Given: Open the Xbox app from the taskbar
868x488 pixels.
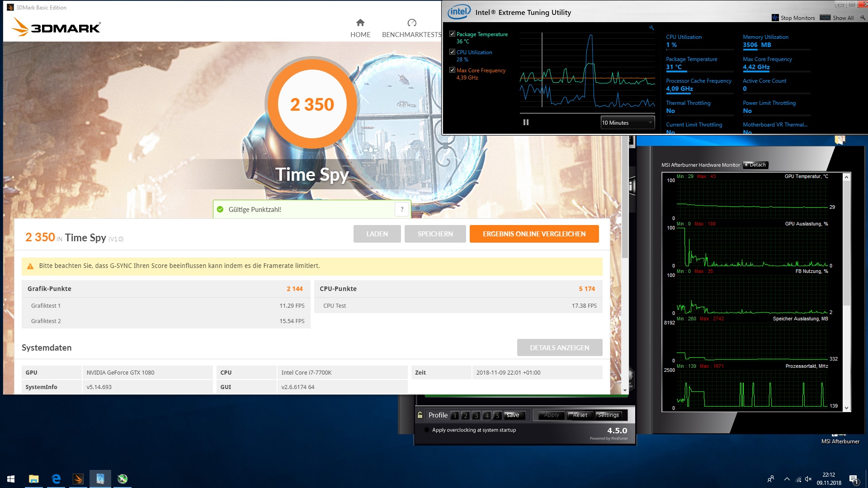Looking at the screenshot, I should point(123,479).
